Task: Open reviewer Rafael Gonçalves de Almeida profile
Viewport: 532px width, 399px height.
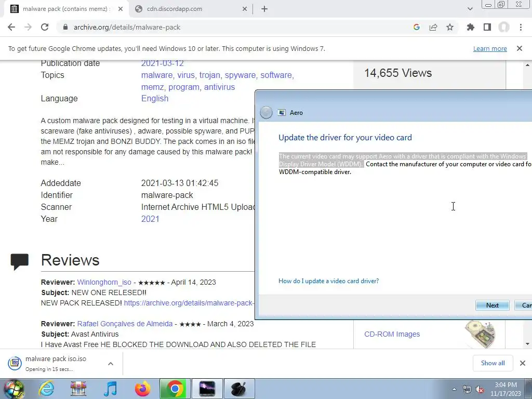Action: tap(125, 324)
